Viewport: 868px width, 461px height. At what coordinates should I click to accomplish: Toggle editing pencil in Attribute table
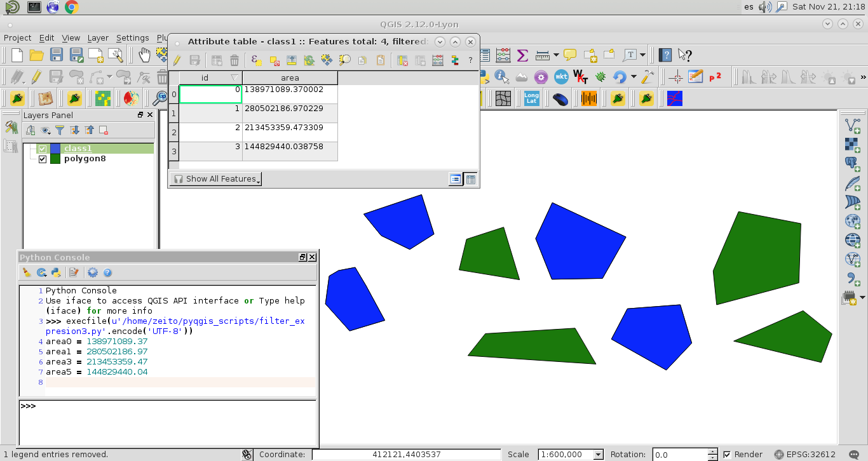[x=177, y=60]
